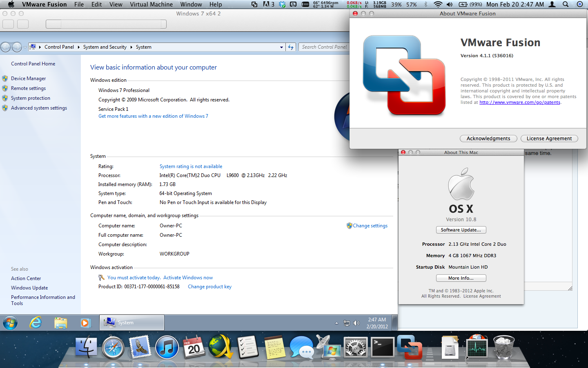Click the globe with yellow arrow Dock icon
The height and width of the screenshot is (368, 588).
[x=220, y=347]
